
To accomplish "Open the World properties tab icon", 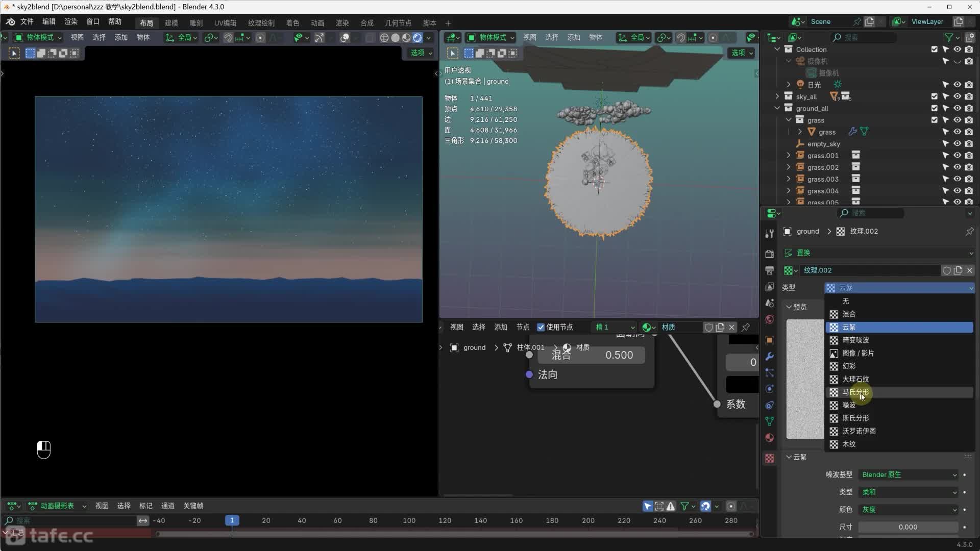I will click(769, 320).
